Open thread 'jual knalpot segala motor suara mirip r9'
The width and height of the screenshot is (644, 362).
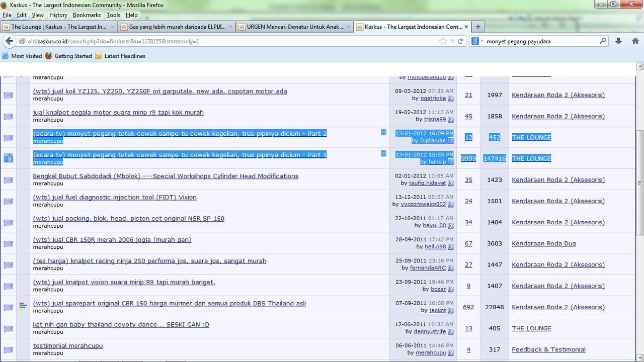[x=118, y=112]
